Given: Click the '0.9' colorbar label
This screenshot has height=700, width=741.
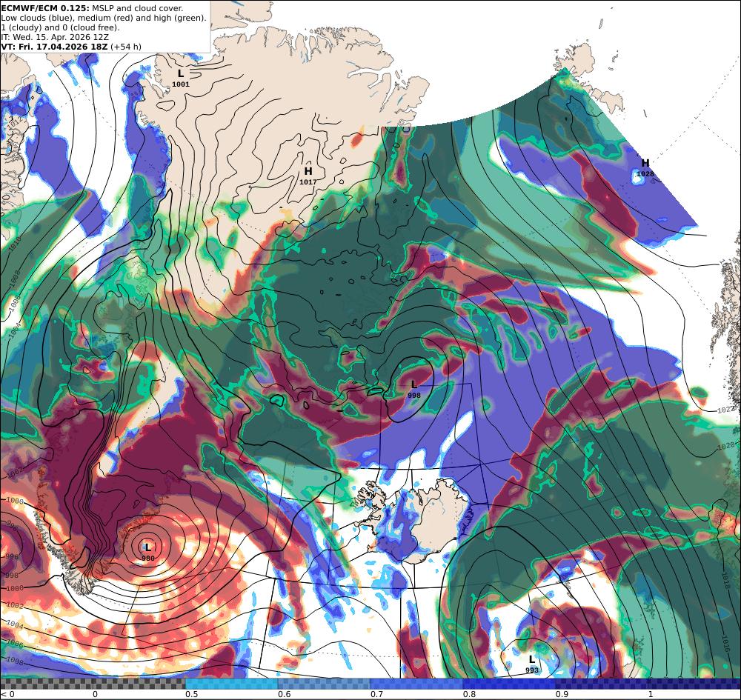Looking at the screenshot, I should tap(562, 694).
